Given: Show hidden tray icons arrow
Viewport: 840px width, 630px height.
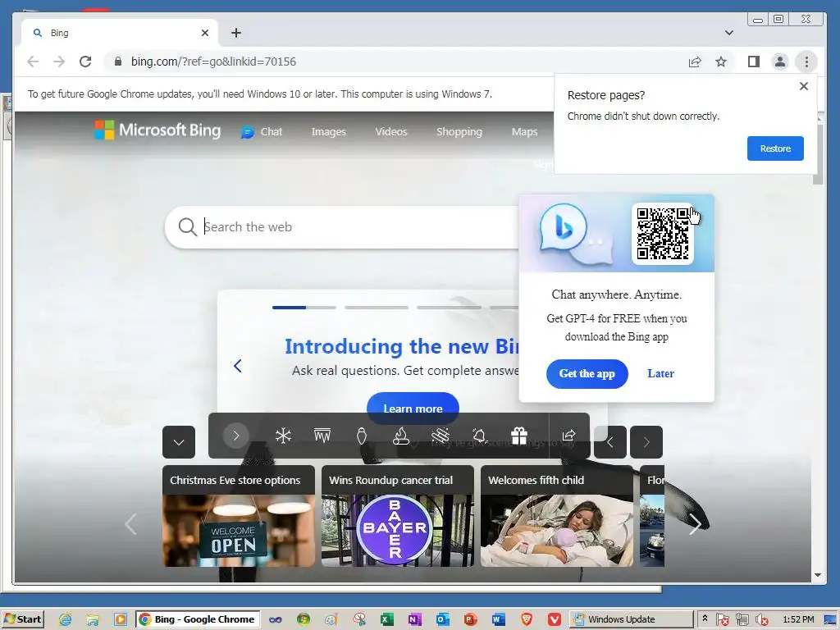Looking at the screenshot, I should click(x=705, y=618).
